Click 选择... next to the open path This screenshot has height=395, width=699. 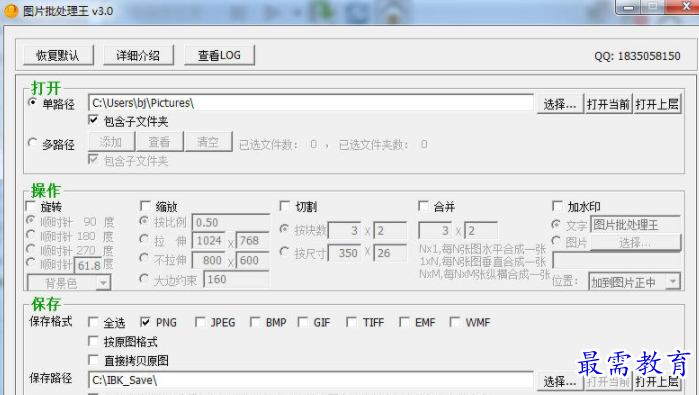click(560, 104)
